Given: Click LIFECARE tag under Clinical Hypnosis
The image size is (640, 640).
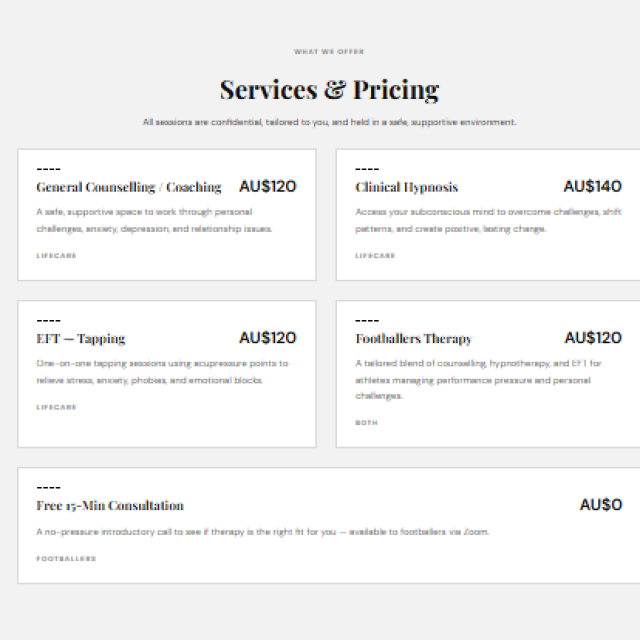Looking at the screenshot, I should [x=375, y=256].
